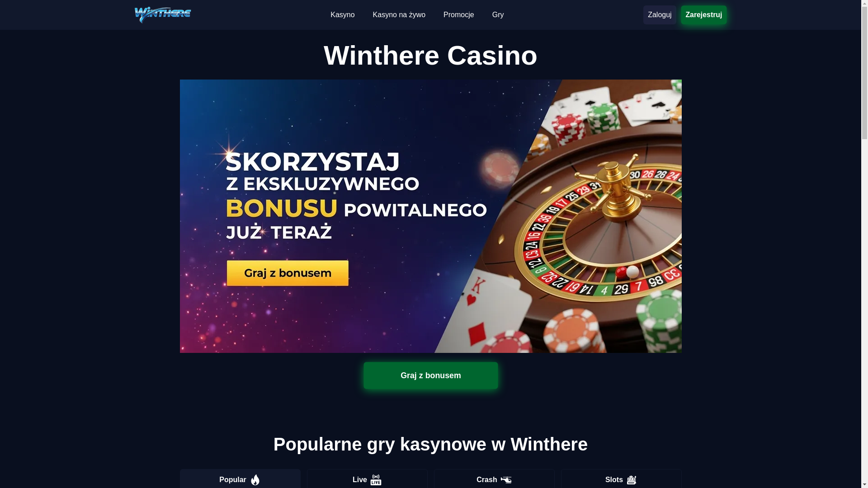Click the Winthere logo
The width and height of the screenshot is (868, 488).
[163, 14]
